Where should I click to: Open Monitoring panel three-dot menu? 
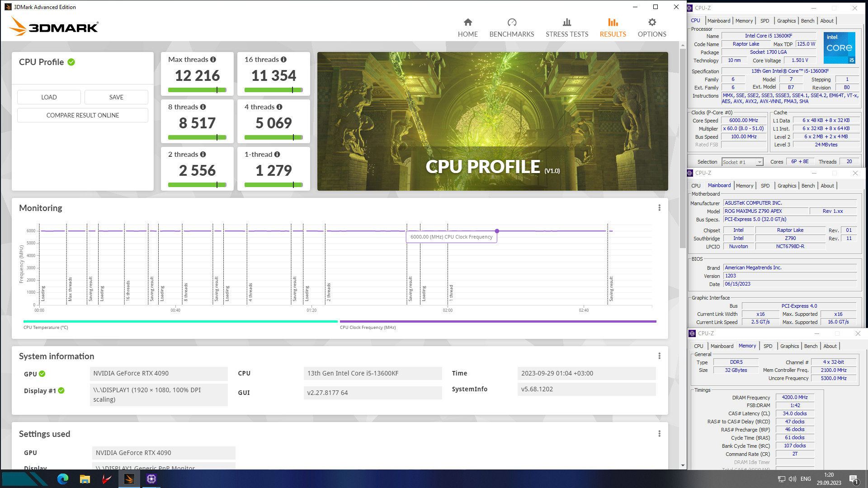tap(659, 208)
